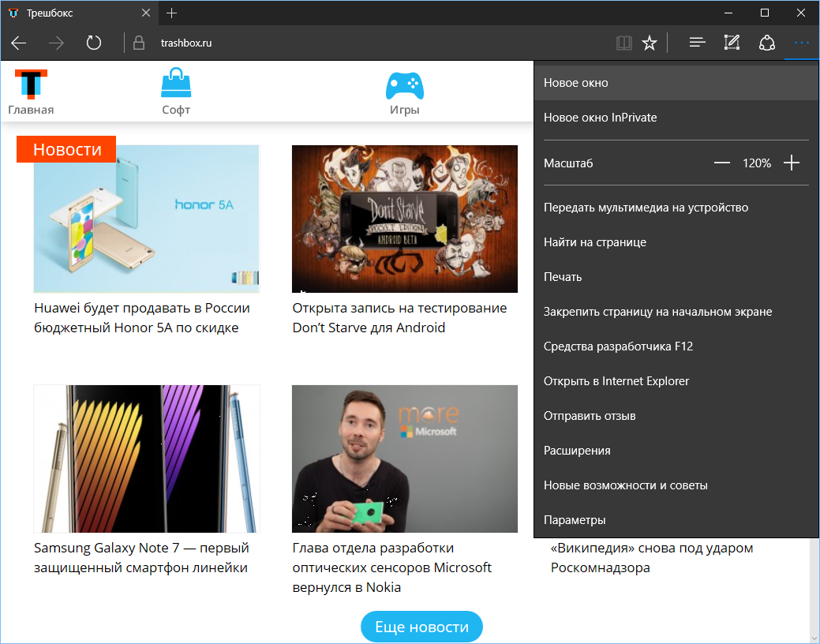
Task: Open Samsung Galaxy Note 7 headline
Action: pyautogui.click(x=141, y=558)
